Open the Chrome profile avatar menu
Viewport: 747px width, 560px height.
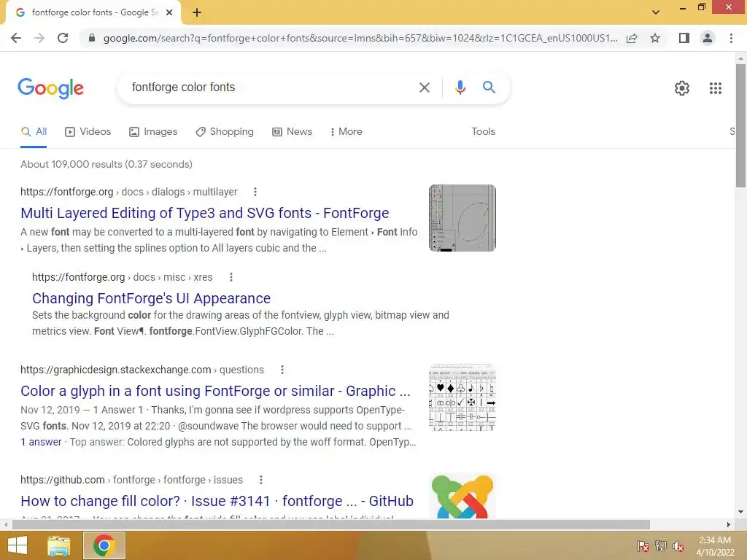pos(708,38)
